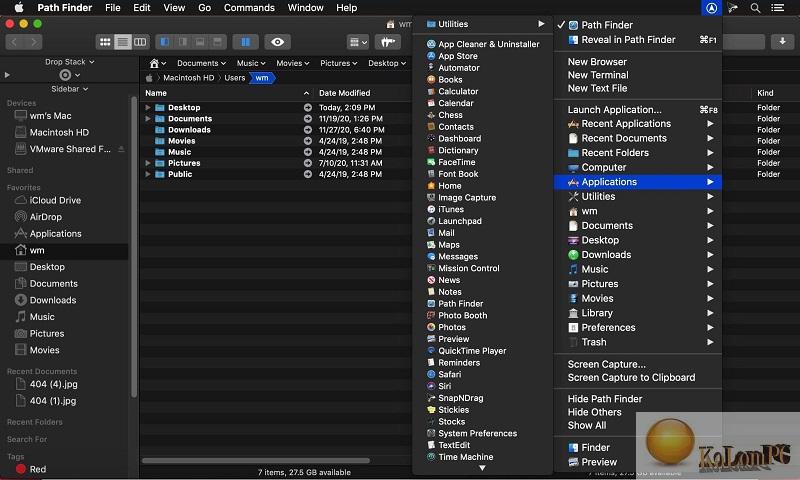800x480 pixels.
Task: Open the Apple menu
Action: [19, 8]
